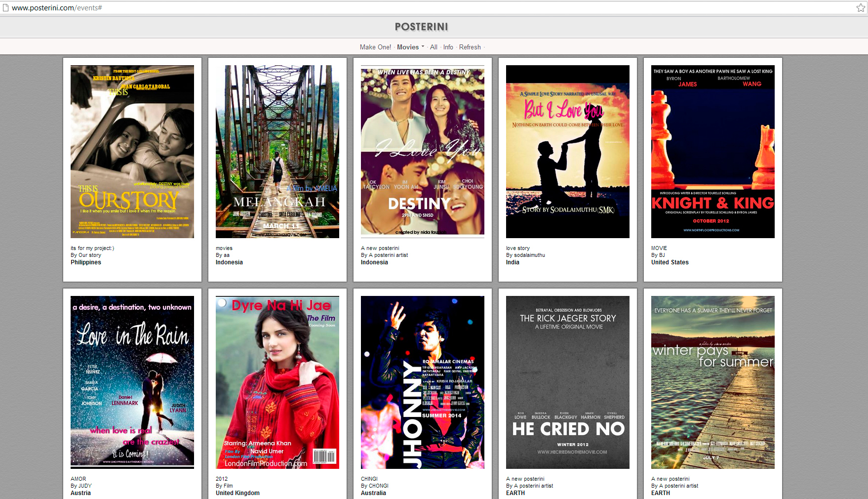Open the But I Love You poster
Image resolution: width=868 pixels, height=499 pixels.
click(568, 152)
